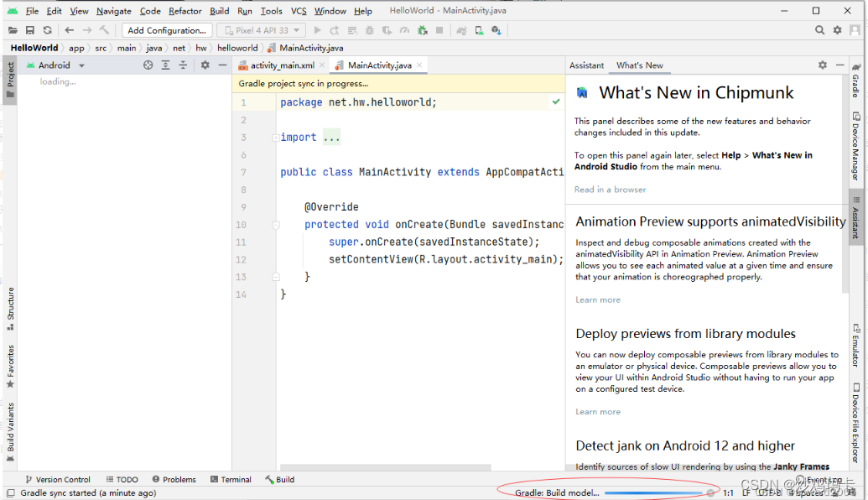Open the VCS menu

(x=299, y=11)
